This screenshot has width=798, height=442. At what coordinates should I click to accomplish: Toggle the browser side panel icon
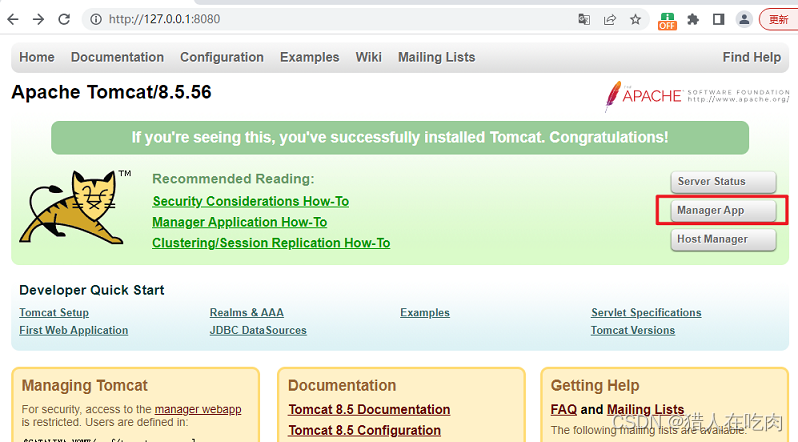[718, 19]
